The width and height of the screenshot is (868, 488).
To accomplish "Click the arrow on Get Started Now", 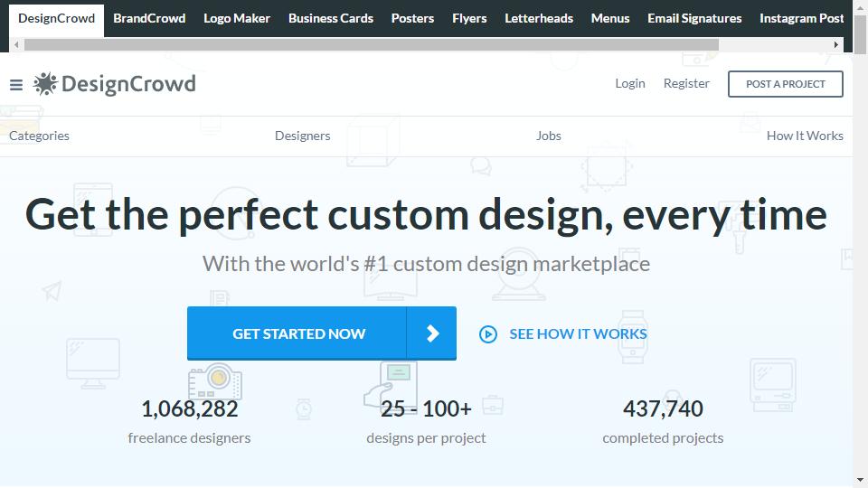I will coord(432,333).
